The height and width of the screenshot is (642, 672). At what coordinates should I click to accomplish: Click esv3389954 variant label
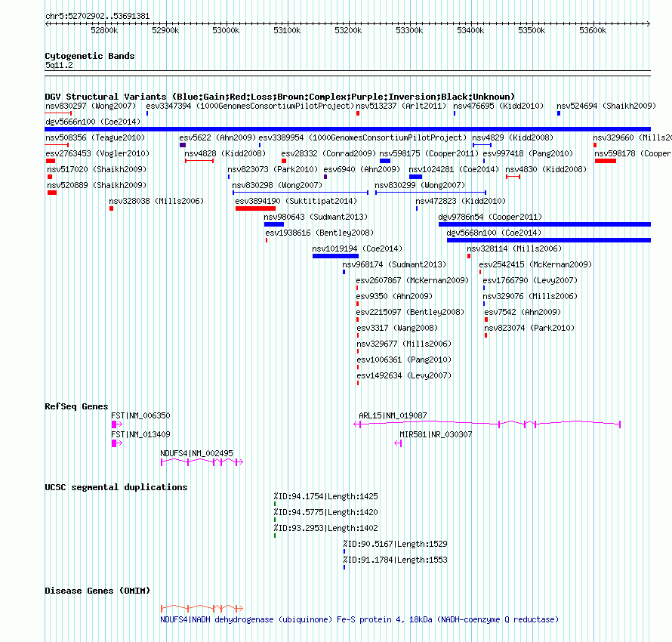pyautogui.click(x=362, y=137)
